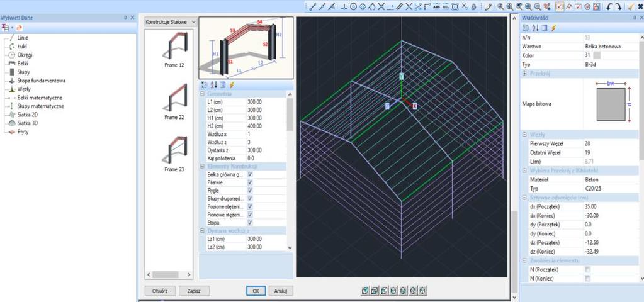This screenshot has height=302, width=644.
Task: Collapse the Elementy Konstrukcji section
Action: click(x=203, y=167)
